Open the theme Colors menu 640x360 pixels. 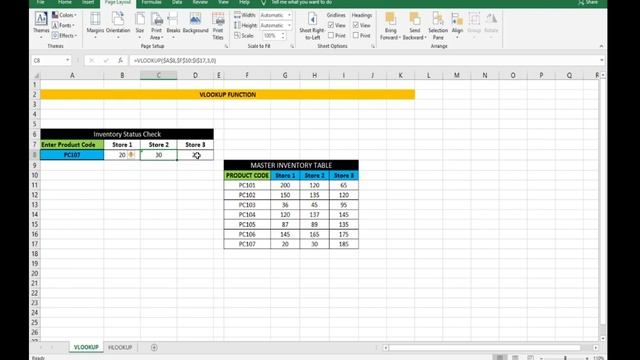[x=64, y=15]
